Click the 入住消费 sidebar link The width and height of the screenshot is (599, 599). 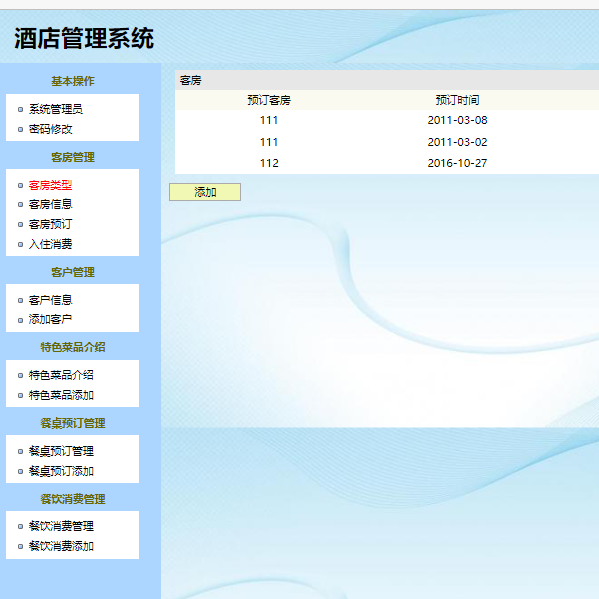50,244
